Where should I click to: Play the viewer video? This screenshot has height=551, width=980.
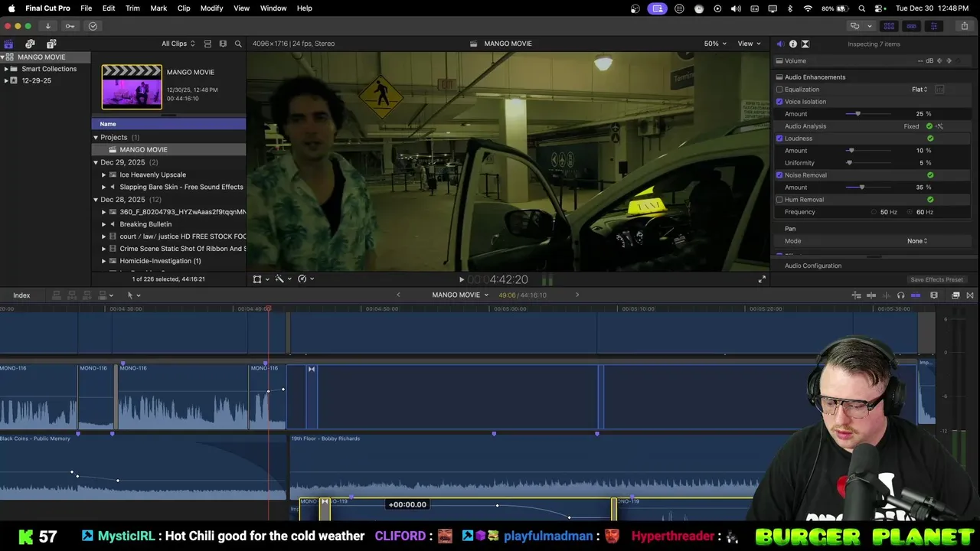pos(461,279)
